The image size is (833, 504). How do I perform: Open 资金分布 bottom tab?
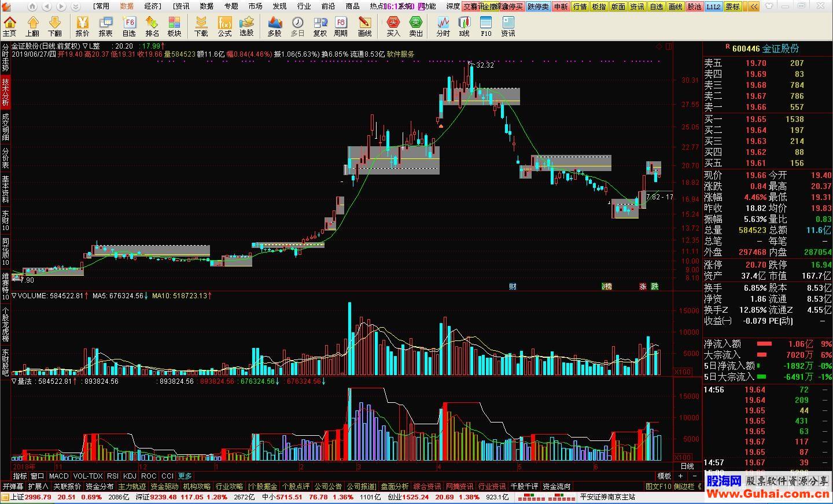99,486
